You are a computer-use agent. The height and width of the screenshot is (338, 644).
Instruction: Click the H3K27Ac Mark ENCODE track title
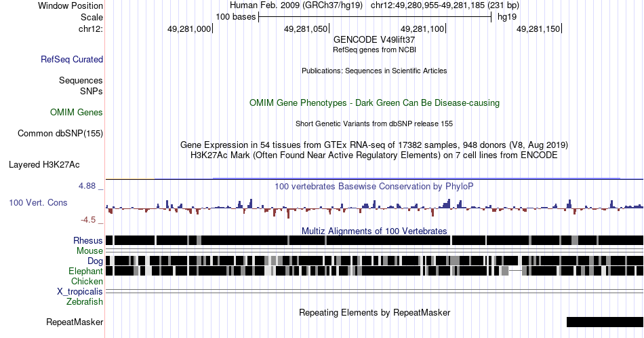[x=374, y=155]
